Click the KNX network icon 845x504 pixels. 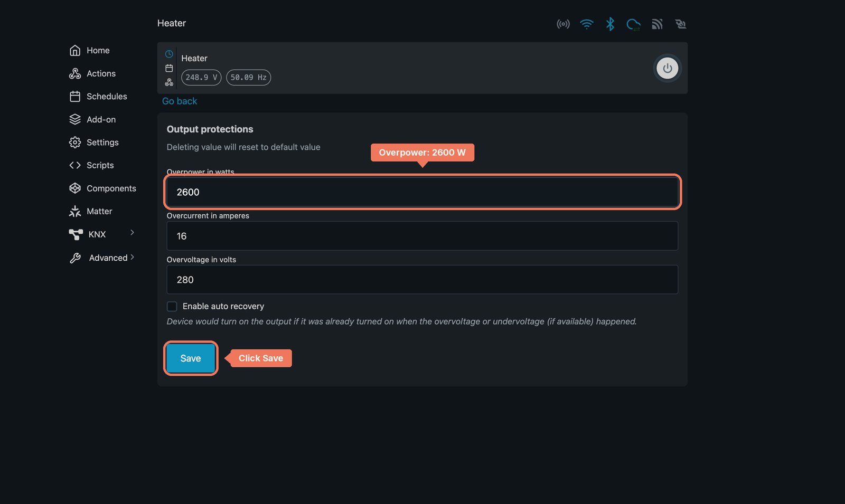[x=76, y=234]
